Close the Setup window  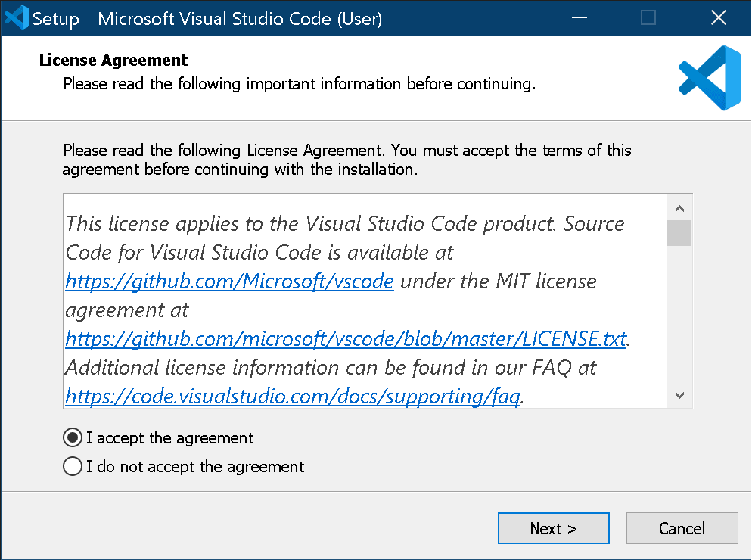pos(718,17)
